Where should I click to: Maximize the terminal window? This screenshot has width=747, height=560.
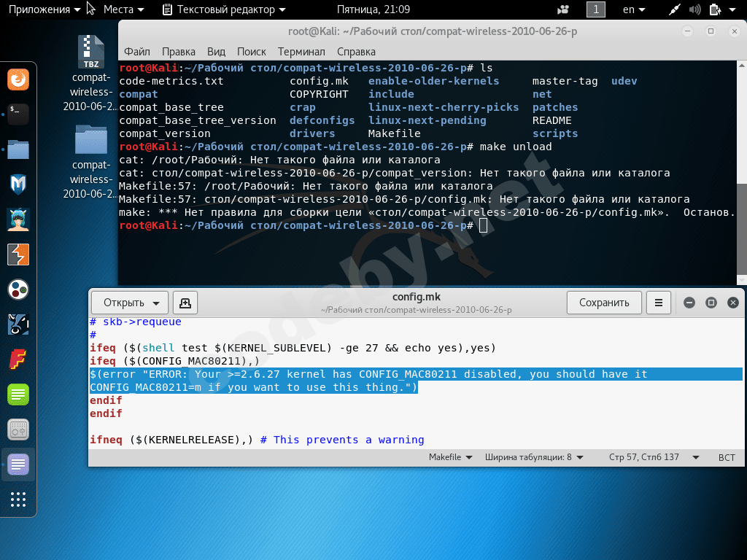(711, 31)
